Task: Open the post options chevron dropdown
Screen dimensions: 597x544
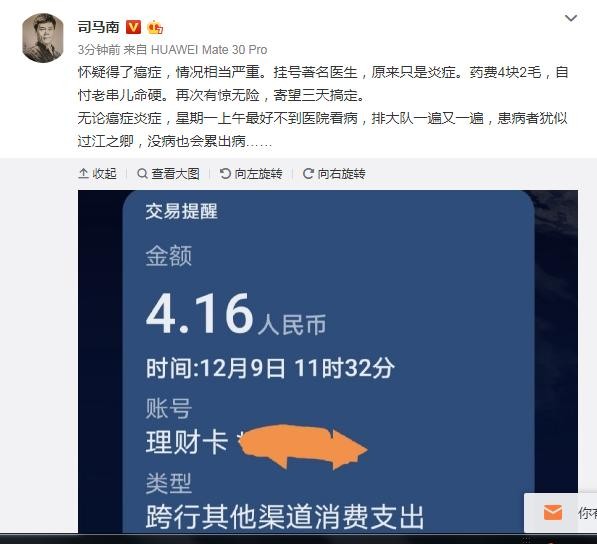Action: (571, 18)
